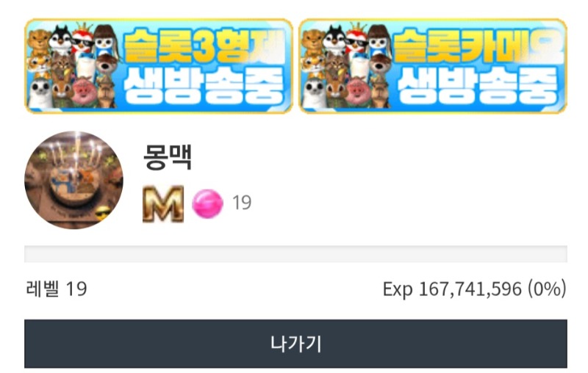Image resolution: width=588 pixels, height=373 pixels.
Task: Open the 슬롯카메오 live broadcast banner
Action: pos(433,66)
